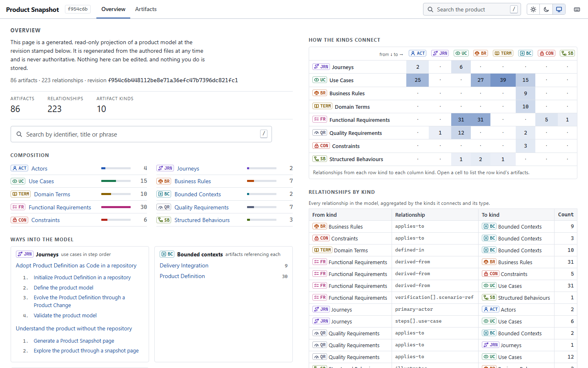The image size is (588, 368).
Task: Click SB column header badge in matrix
Action: click(567, 53)
